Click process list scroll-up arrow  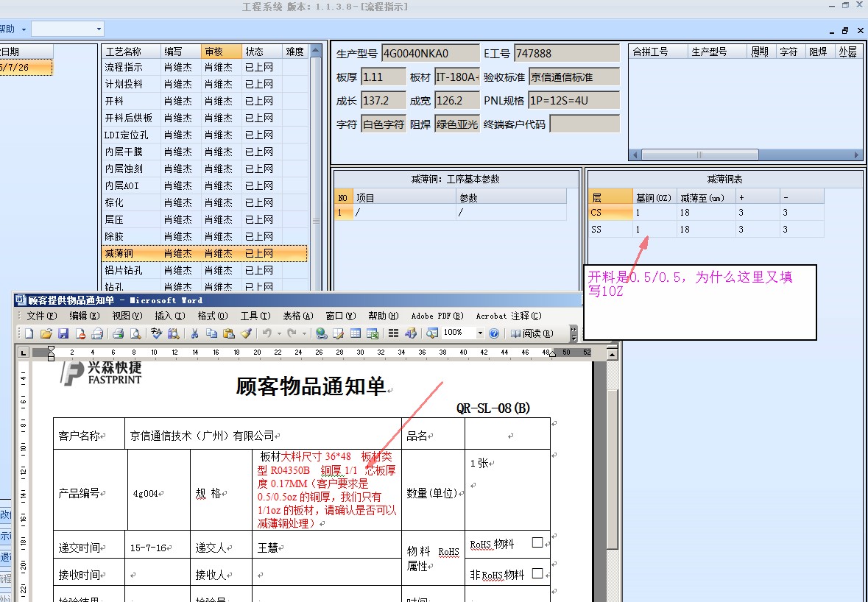click(x=316, y=51)
